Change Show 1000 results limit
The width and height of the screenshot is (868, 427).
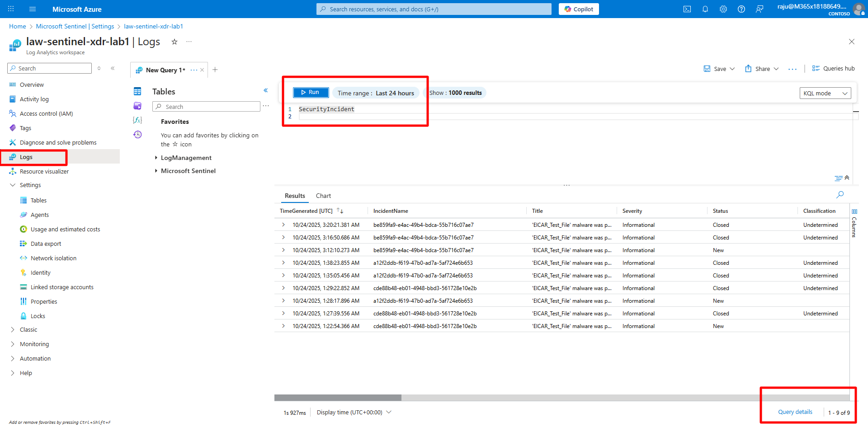(455, 93)
